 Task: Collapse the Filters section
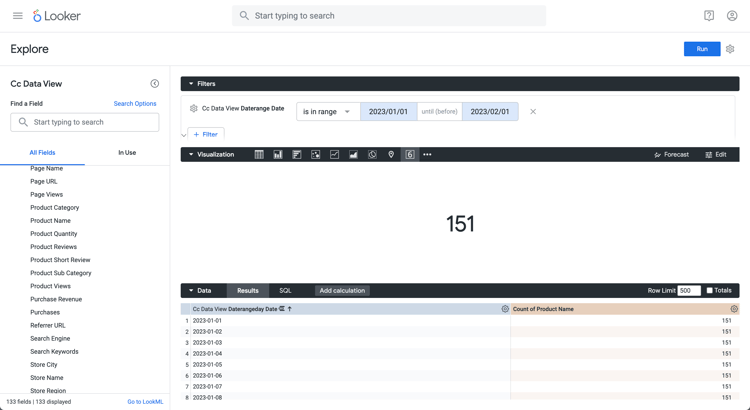pyautogui.click(x=191, y=84)
